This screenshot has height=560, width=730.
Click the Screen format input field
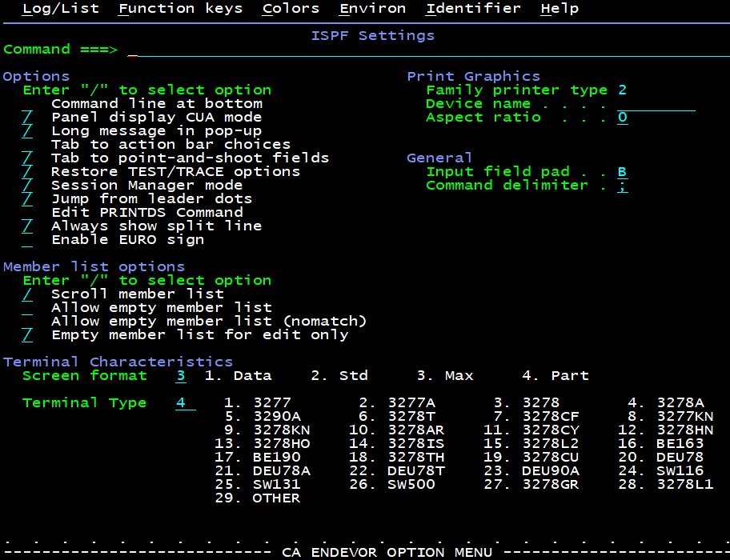point(181,376)
